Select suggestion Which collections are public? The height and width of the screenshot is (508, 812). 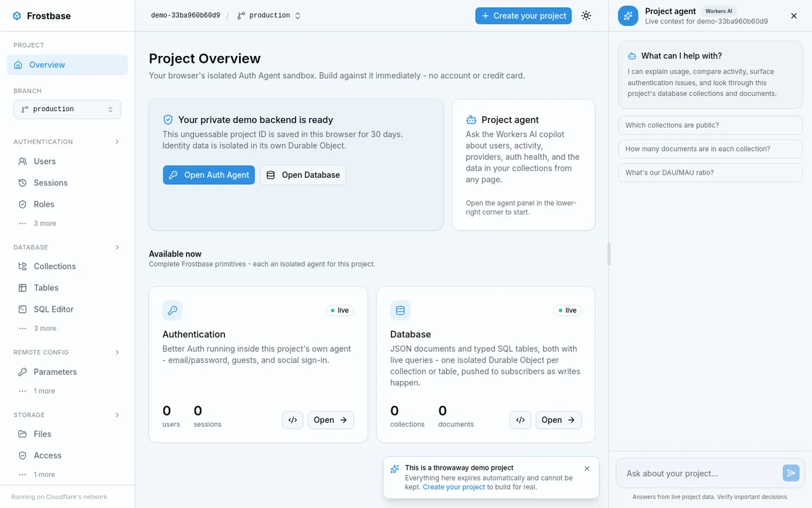(710, 125)
